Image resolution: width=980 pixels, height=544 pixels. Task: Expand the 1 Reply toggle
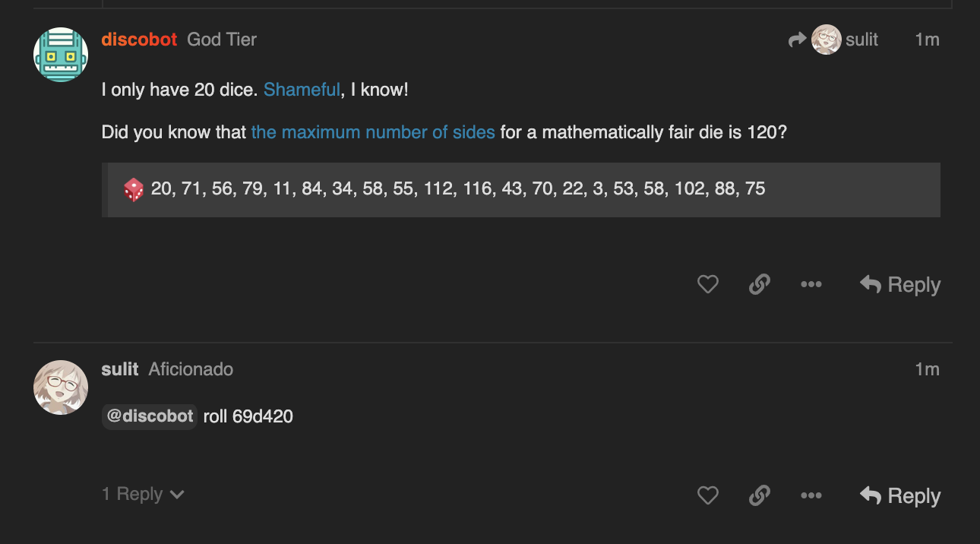pyautogui.click(x=143, y=495)
